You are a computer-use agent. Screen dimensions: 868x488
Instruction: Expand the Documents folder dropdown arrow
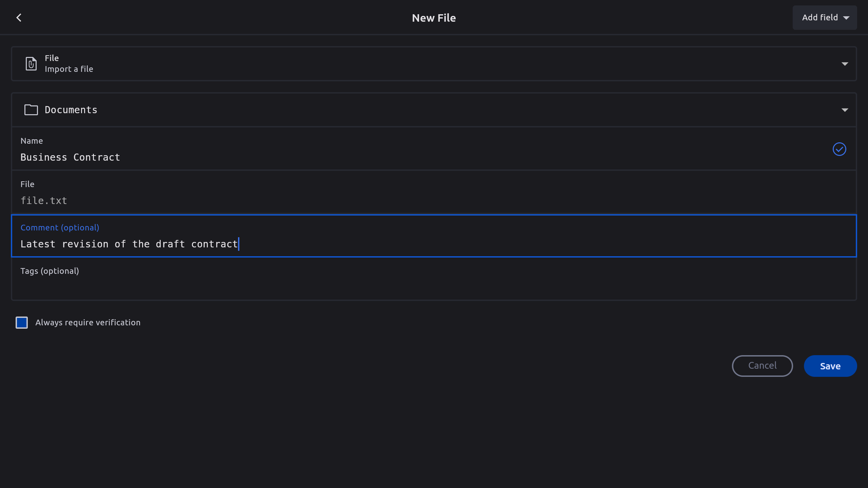point(845,110)
